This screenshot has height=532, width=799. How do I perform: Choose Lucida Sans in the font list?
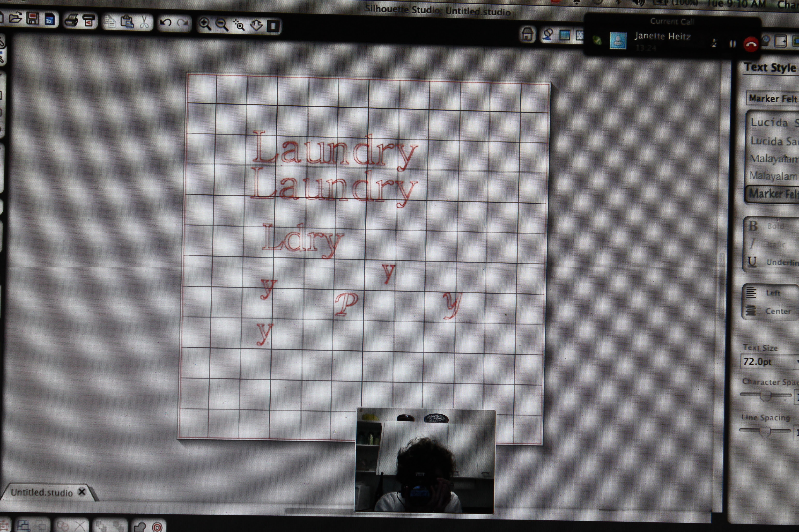pos(774,141)
